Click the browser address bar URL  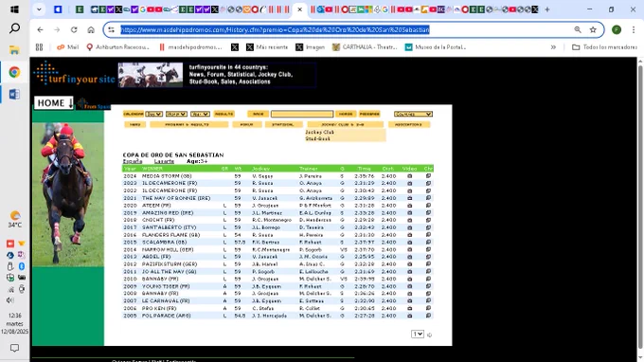click(275, 29)
